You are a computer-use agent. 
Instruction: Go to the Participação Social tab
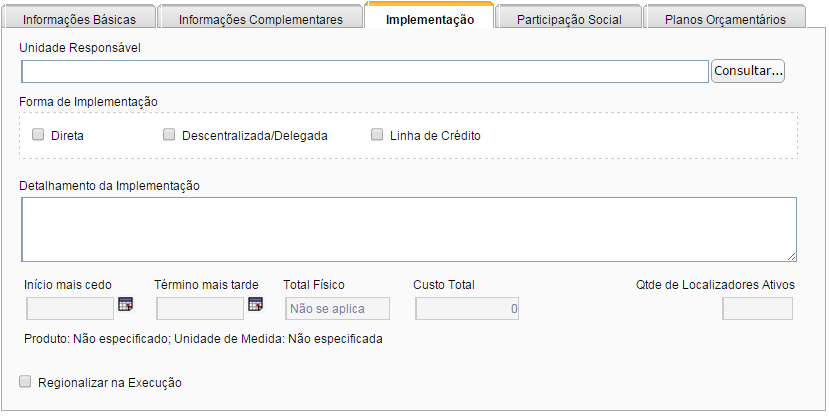tap(568, 19)
